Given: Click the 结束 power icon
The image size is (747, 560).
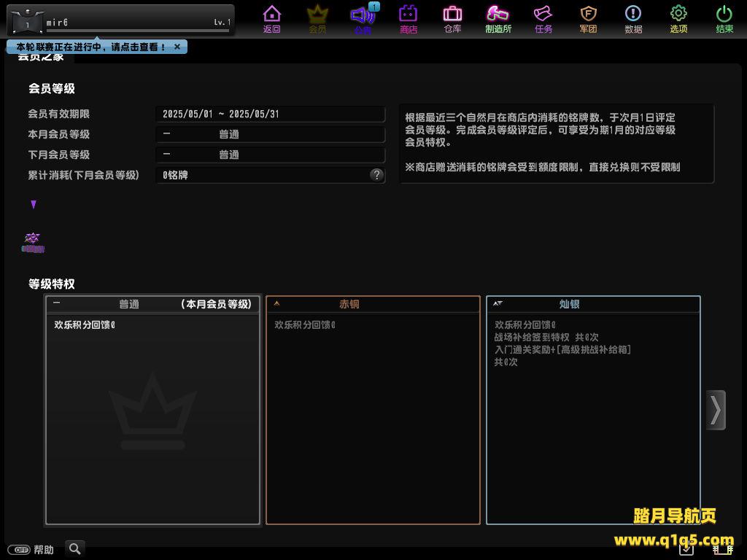Looking at the screenshot, I should coord(724,18).
